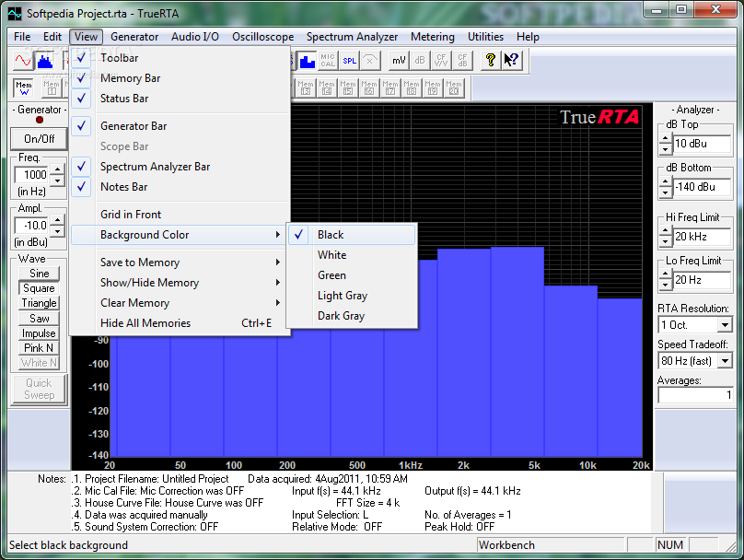Open the Oscilloscope menu

[x=262, y=37]
